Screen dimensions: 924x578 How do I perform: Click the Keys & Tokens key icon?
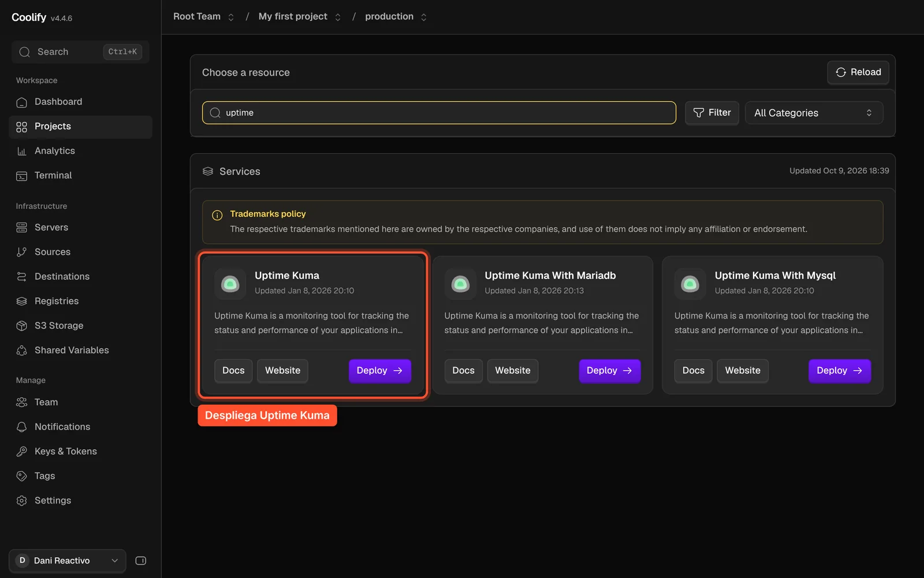pyautogui.click(x=21, y=451)
